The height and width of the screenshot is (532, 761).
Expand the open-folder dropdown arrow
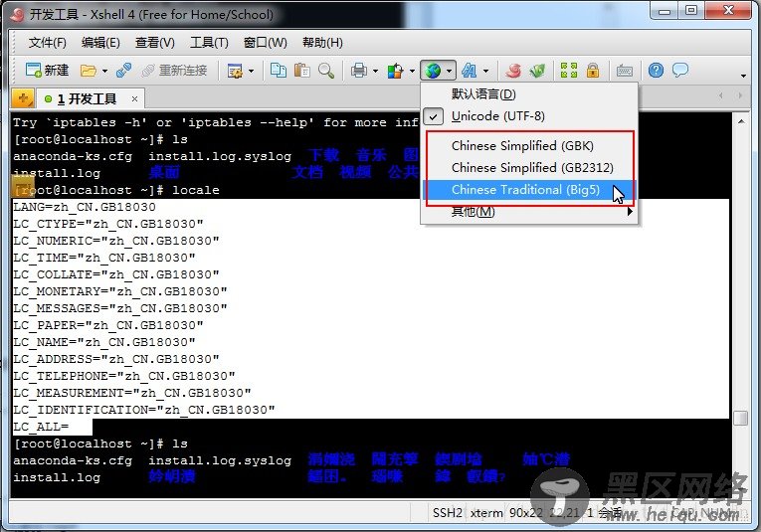(104, 72)
